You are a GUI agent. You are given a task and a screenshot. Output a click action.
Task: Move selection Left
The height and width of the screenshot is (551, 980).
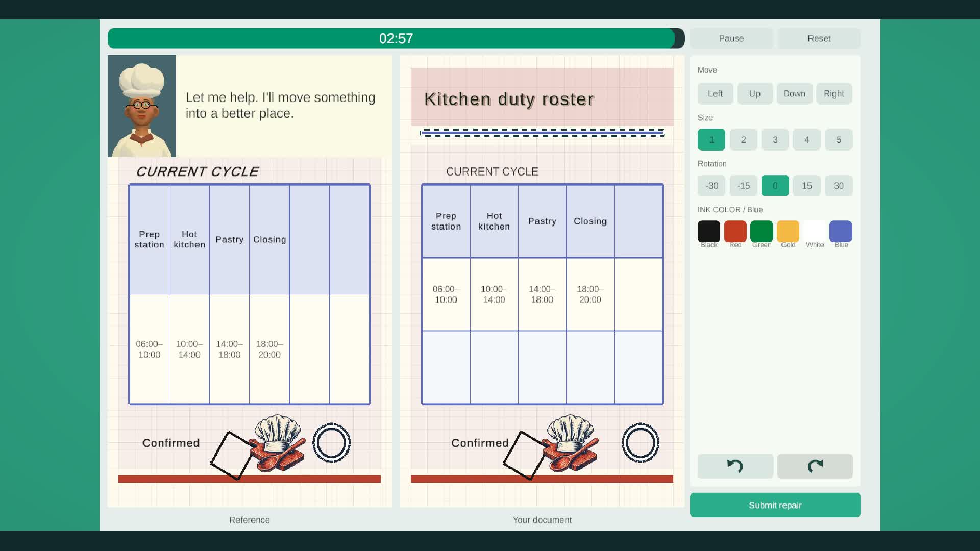[x=715, y=94]
